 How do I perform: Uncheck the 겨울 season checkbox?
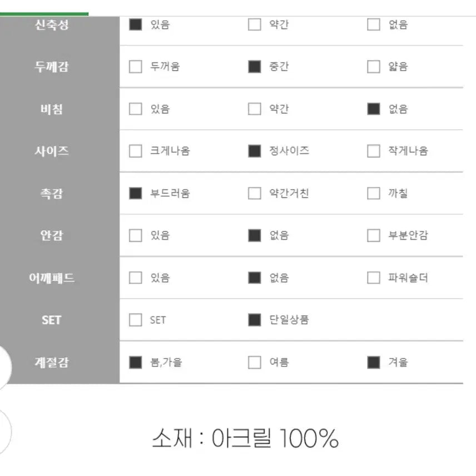(x=373, y=363)
